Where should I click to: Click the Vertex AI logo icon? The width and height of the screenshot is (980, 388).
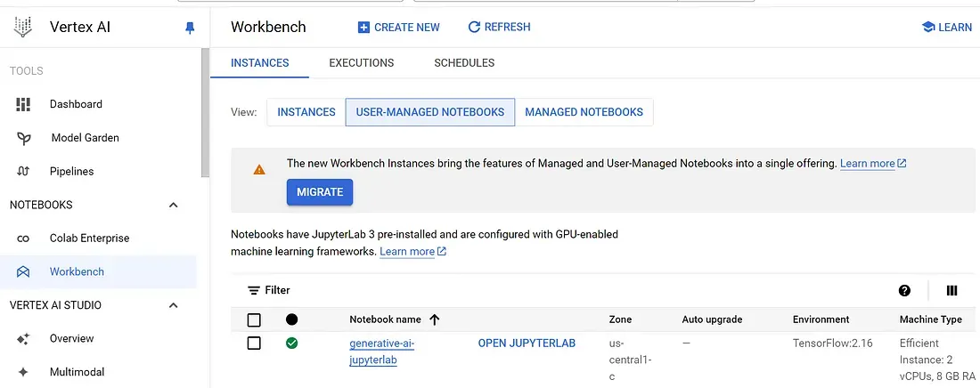click(x=23, y=27)
